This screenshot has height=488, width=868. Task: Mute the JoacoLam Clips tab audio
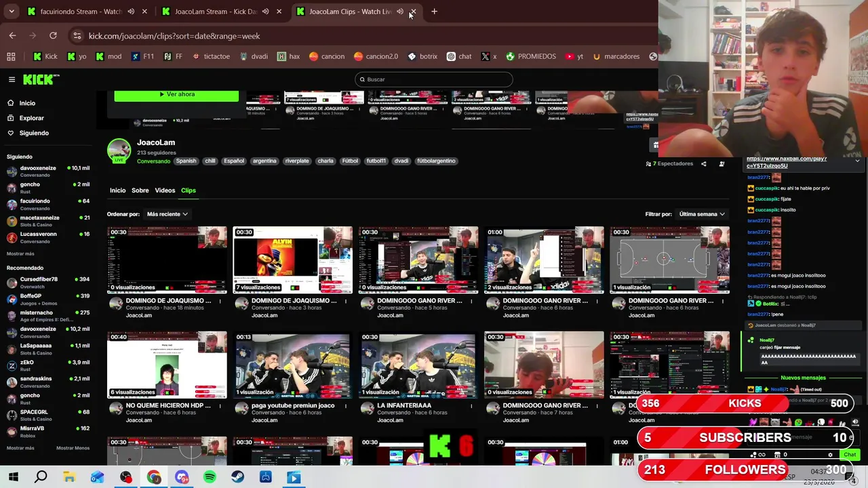[399, 12]
